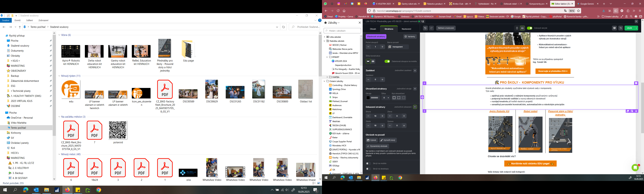
Task: Toggle Zobrazit skryté switch
Action: point(529,28)
